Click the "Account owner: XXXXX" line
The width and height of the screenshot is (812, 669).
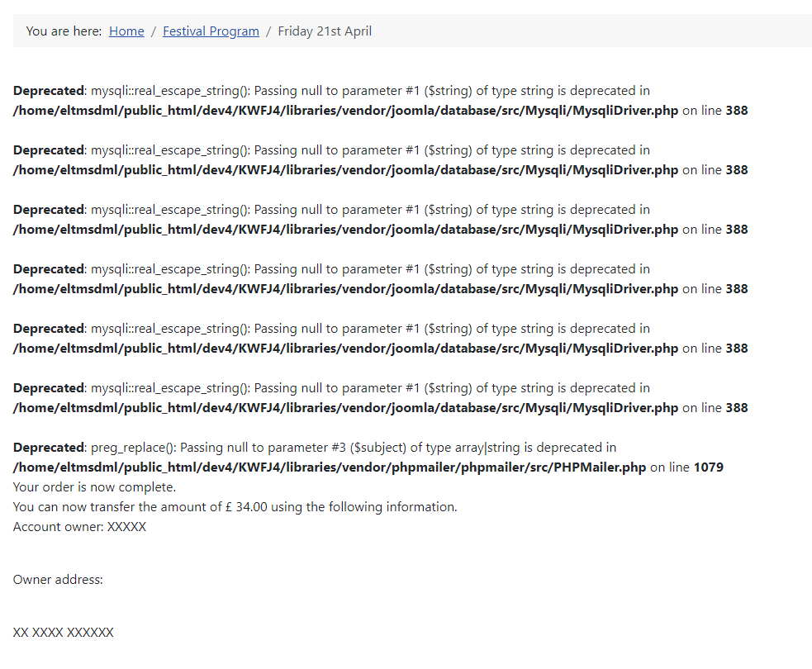tap(79, 527)
